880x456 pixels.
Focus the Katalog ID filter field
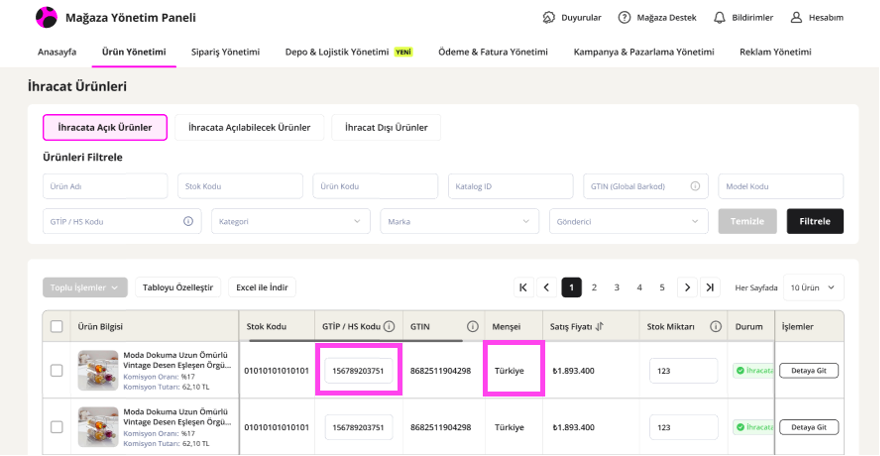pyautogui.click(x=510, y=186)
